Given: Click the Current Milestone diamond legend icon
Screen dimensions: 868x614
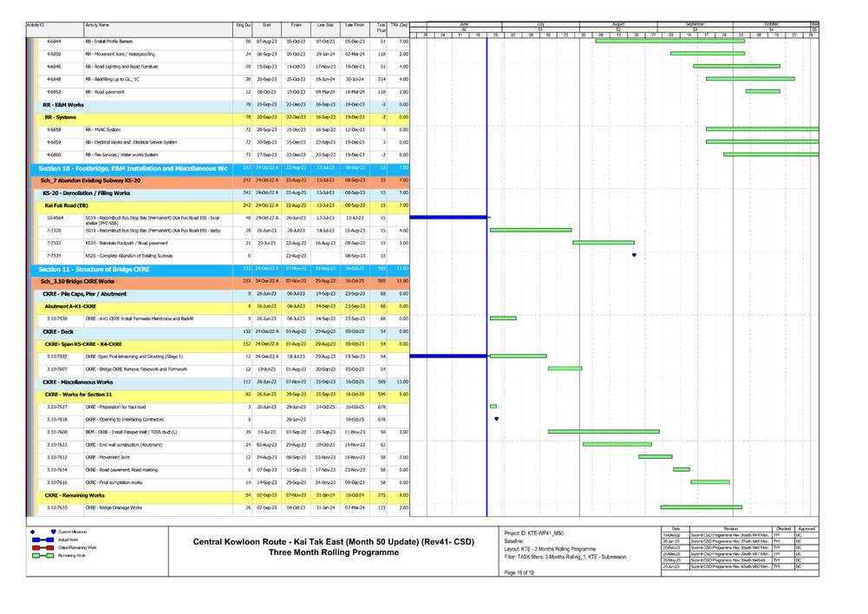Looking at the screenshot, I should click(x=33, y=531).
